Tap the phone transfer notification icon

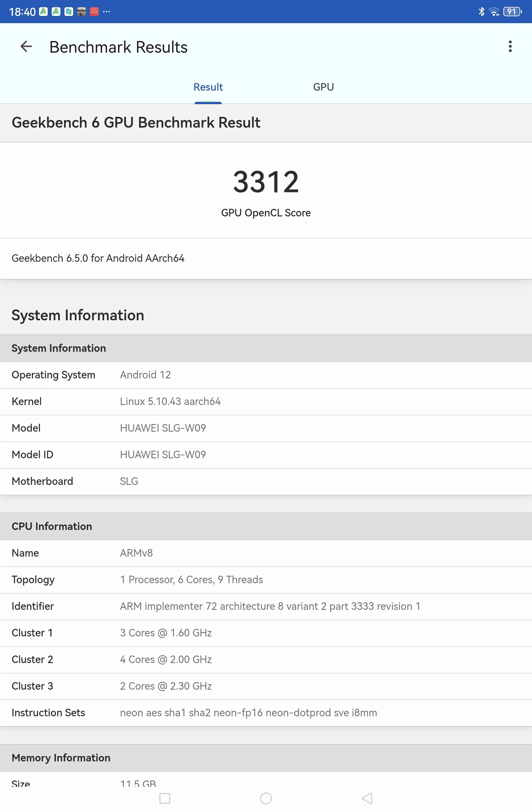(x=69, y=12)
